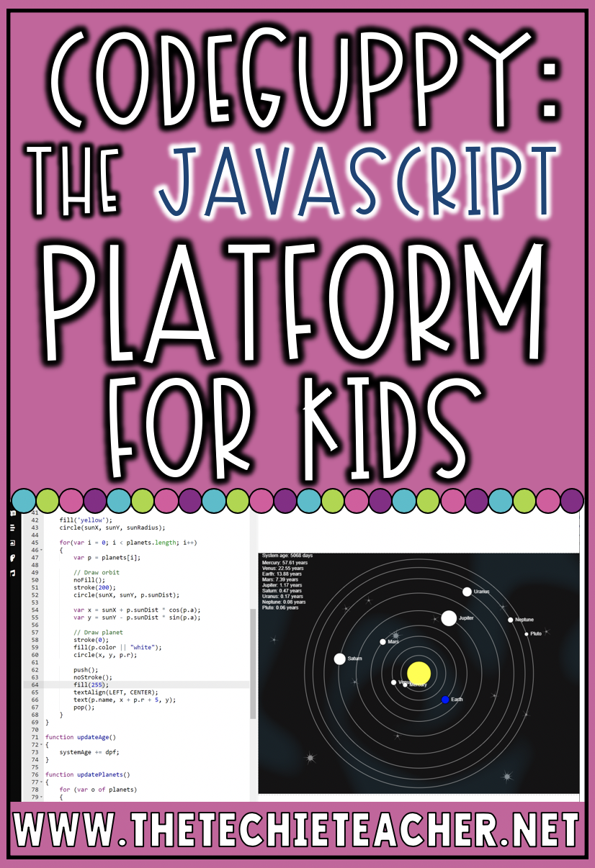Screen dimensions: 595x868
Task: Click the circle(sunX, sunY, p.sunDist); line
Action: tap(126, 595)
